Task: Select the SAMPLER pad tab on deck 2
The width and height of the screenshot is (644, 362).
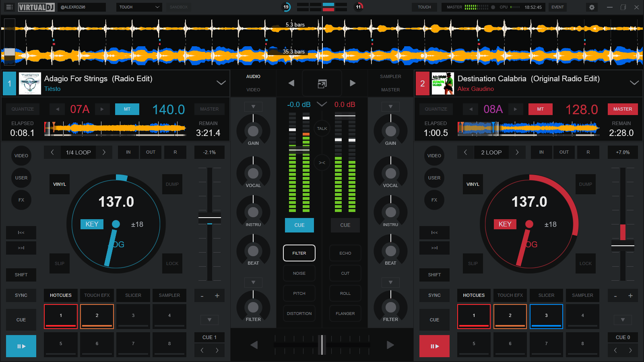Action: pyautogui.click(x=582, y=295)
